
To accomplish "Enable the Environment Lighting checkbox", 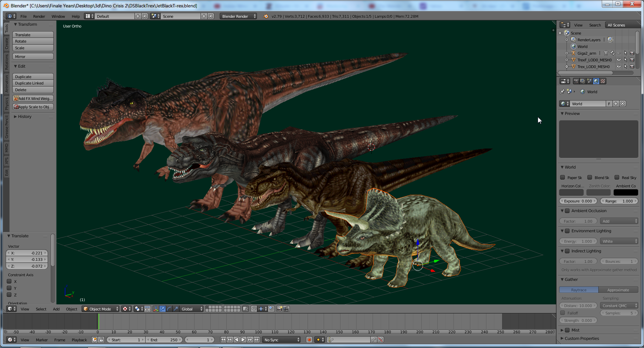I will (x=567, y=231).
